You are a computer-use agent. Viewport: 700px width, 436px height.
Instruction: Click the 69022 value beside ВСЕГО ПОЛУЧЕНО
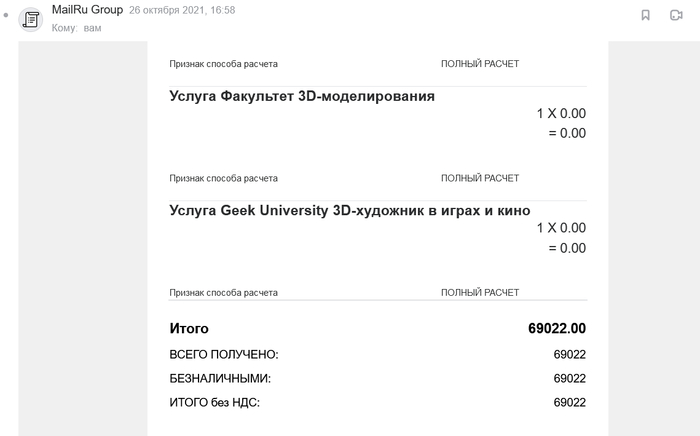(x=569, y=354)
